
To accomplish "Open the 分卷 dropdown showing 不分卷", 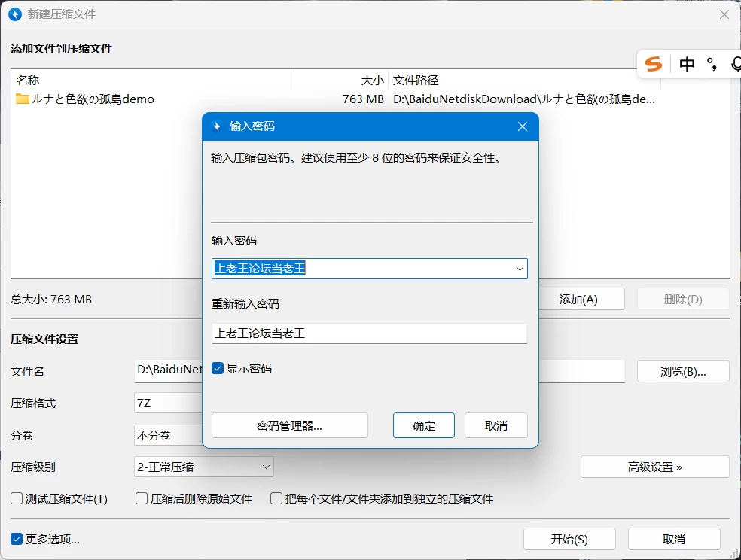I will 169,435.
